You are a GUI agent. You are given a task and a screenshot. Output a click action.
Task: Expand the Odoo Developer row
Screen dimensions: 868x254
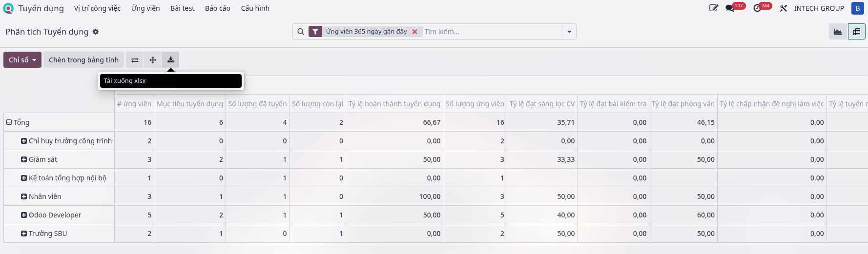pyautogui.click(x=24, y=215)
